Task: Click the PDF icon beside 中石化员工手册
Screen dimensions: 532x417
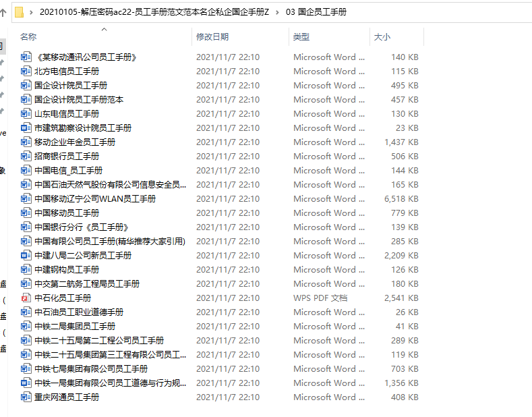Action: click(26, 298)
